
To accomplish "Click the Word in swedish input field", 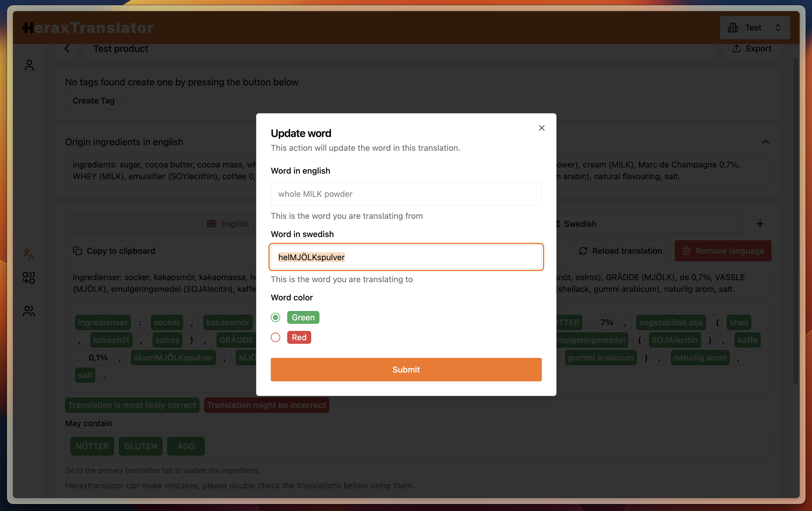I will coord(406,257).
